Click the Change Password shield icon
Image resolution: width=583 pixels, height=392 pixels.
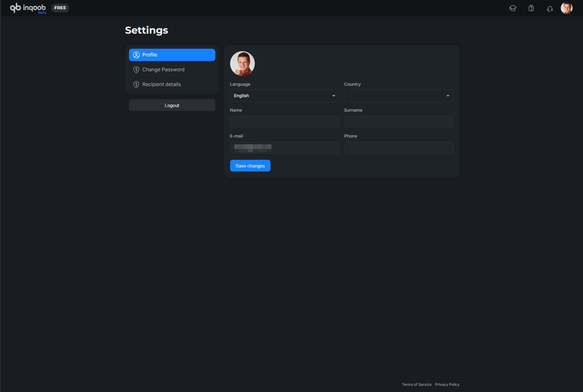click(136, 69)
